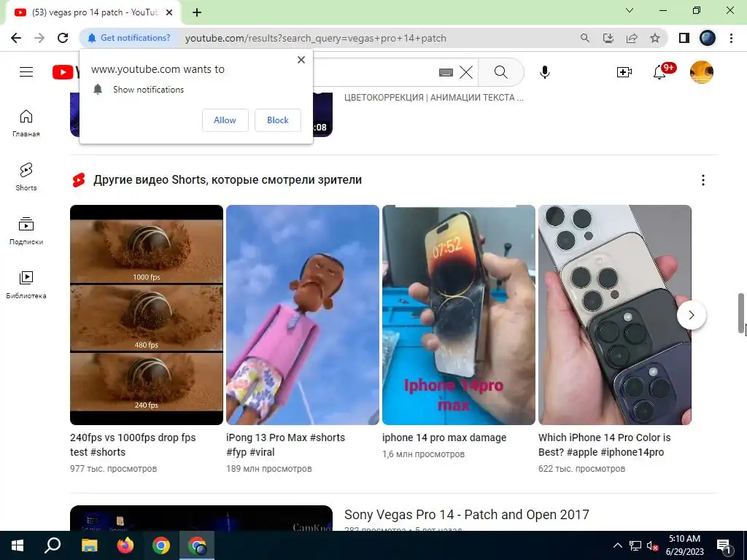747x560 pixels.
Task: Open the Shorts shelf three-dot menu
Action: tap(703, 180)
